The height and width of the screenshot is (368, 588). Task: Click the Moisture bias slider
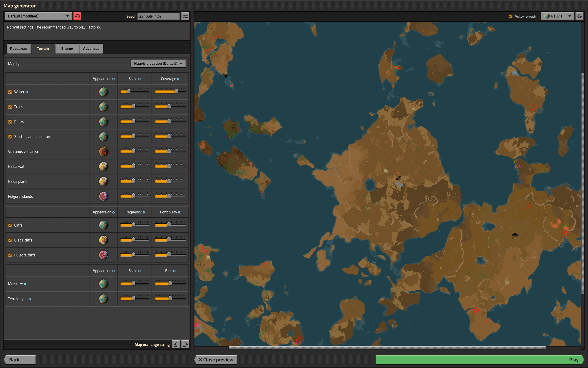(170, 283)
